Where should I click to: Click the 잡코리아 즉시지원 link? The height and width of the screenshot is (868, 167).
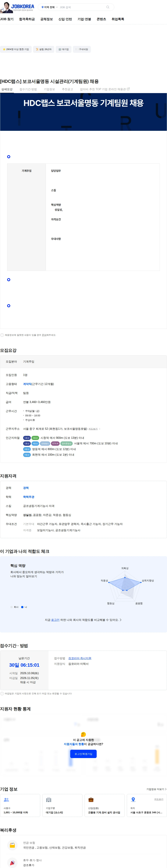80,658
